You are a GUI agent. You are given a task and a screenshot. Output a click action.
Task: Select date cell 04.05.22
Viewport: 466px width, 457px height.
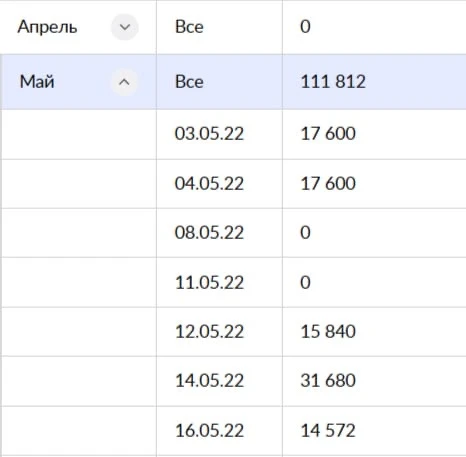(x=209, y=183)
